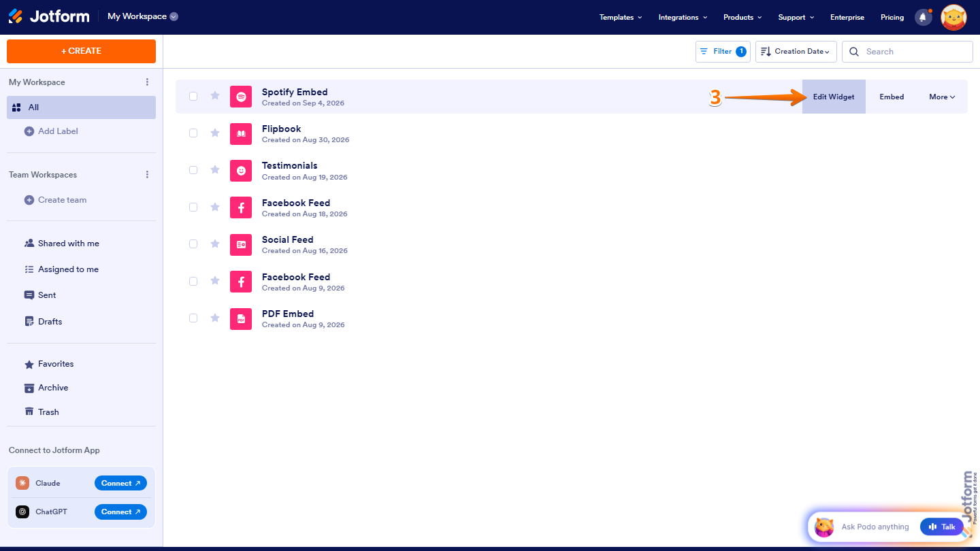Viewport: 980px width, 551px height.
Task: Mark Flipbook as favorite with star
Action: coord(215,133)
